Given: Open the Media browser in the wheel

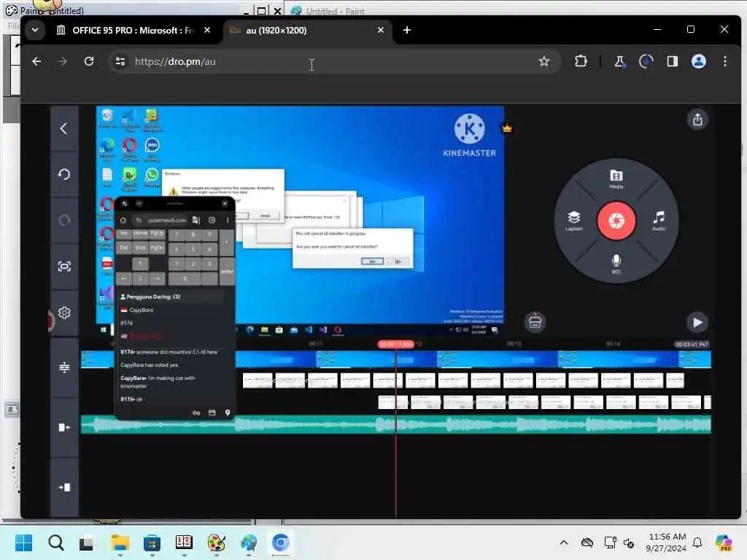Looking at the screenshot, I should pyautogui.click(x=616, y=179).
